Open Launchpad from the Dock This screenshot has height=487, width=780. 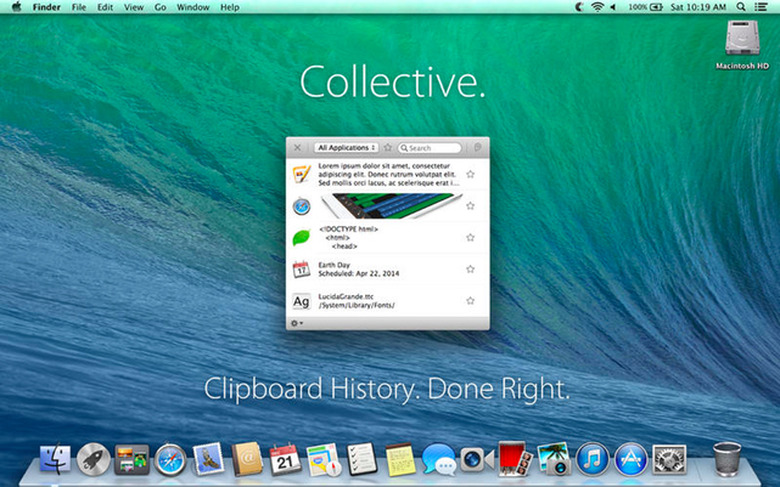93,459
